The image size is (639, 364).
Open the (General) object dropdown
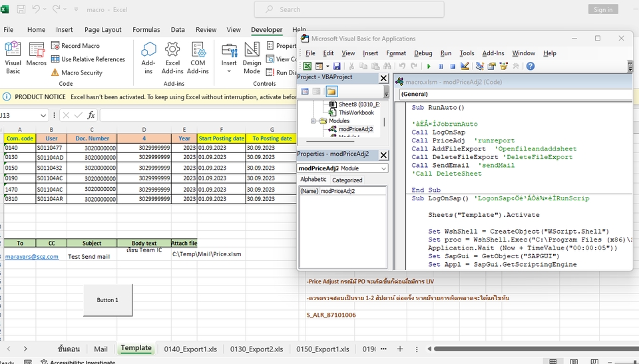pyautogui.click(x=513, y=94)
